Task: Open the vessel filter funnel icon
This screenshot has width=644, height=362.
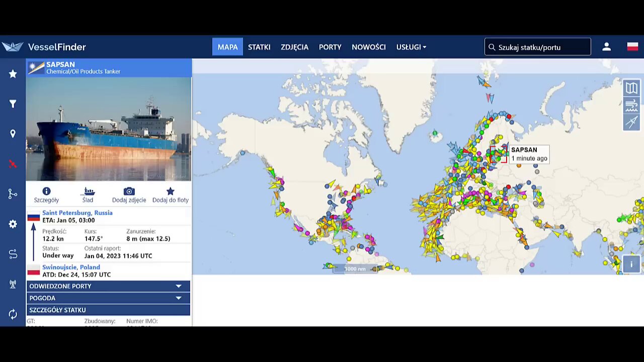Action: (x=13, y=104)
